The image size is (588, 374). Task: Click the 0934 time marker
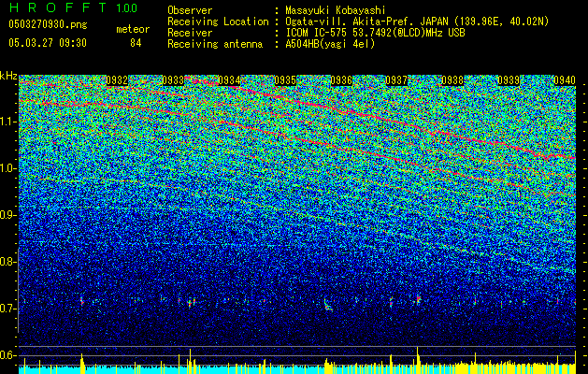point(229,80)
